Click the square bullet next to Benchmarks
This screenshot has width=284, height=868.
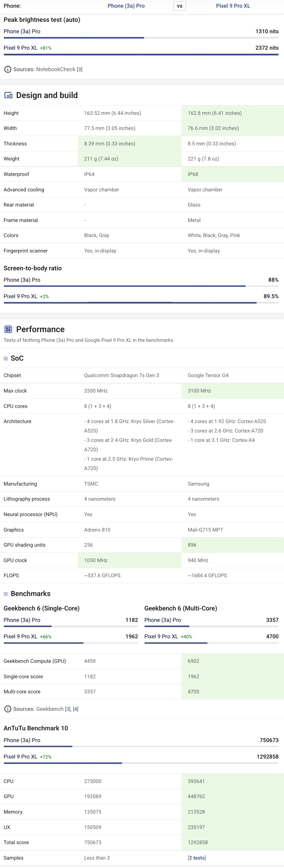point(6,594)
